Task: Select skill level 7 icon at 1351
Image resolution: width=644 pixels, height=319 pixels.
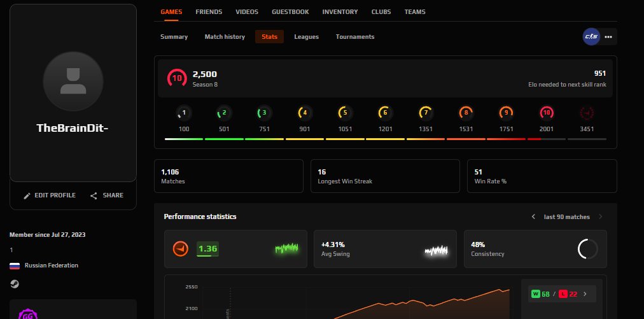Action: click(x=426, y=113)
